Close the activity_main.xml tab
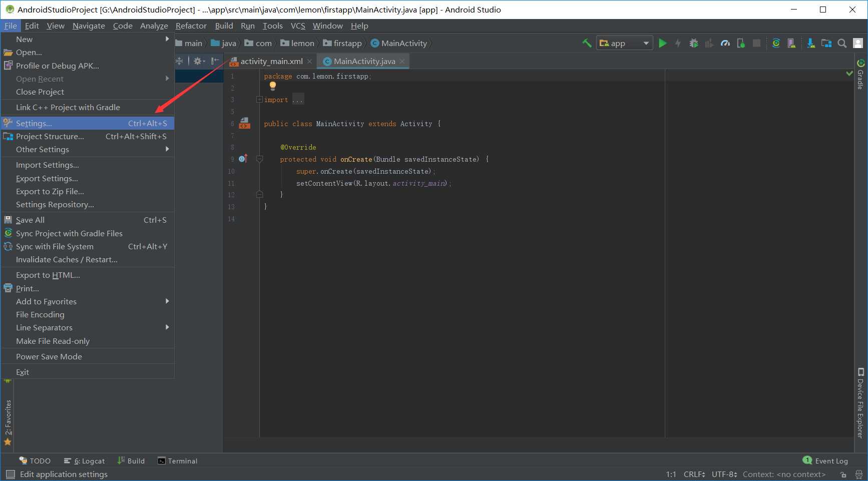Screen dimensions: 868x481 pyautogui.click(x=309, y=61)
